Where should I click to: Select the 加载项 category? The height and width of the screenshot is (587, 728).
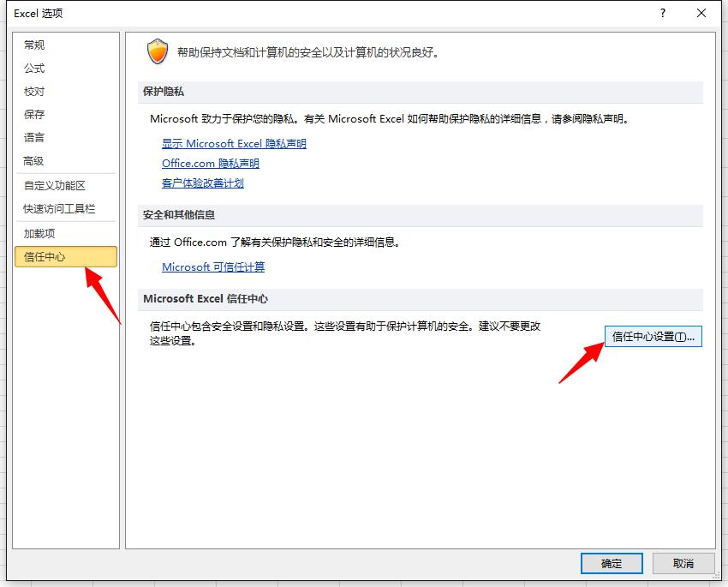[x=39, y=231]
